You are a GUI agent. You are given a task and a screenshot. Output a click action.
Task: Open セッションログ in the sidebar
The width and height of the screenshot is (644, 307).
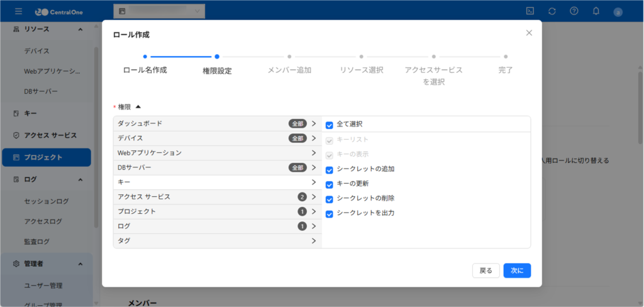tap(47, 201)
